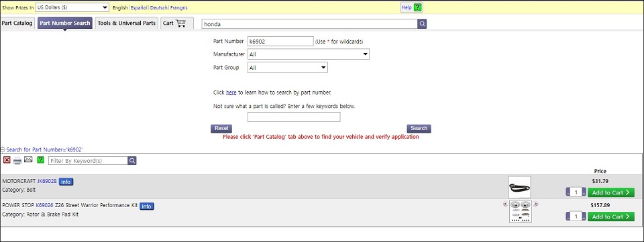Click the Reset button
644x242 pixels.
221,129
